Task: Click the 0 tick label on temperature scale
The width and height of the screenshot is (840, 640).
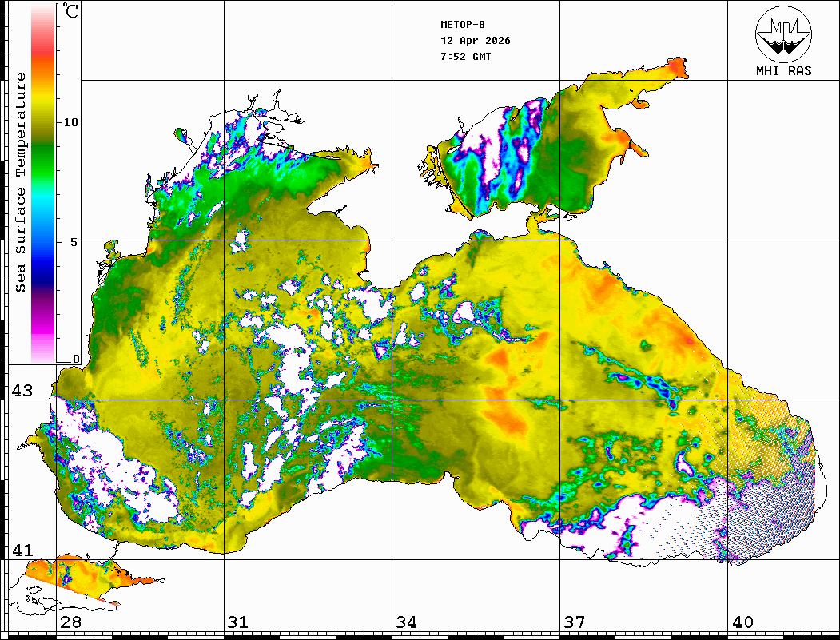Action: click(x=76, y=359)
